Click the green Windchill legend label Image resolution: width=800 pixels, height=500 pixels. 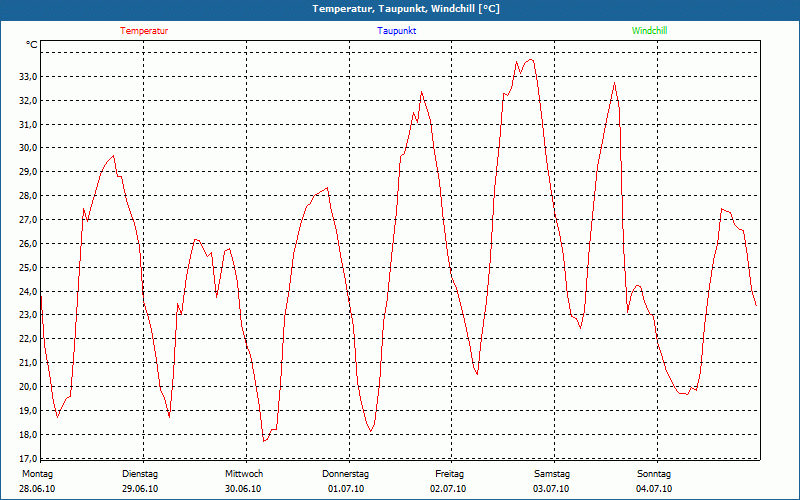[649, 31]
